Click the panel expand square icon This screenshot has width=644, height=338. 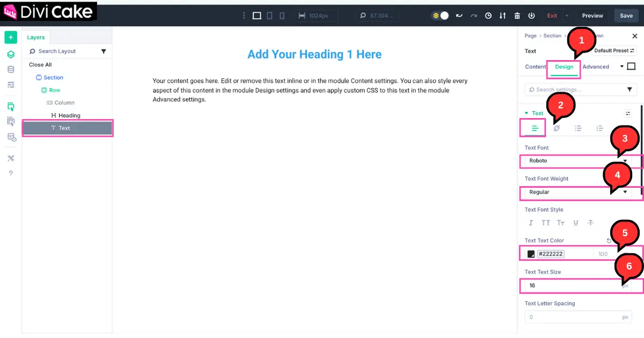(x=631, y=67)
